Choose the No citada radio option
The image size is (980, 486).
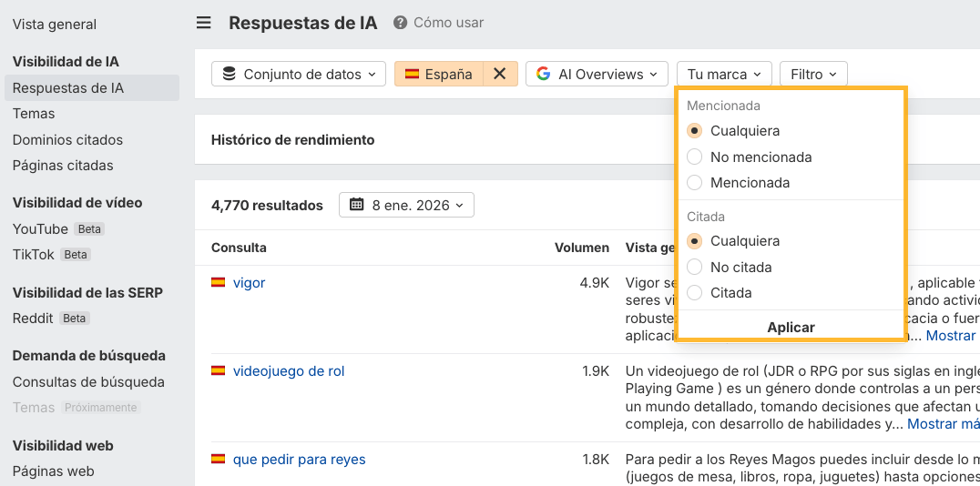tap(695, 268)
